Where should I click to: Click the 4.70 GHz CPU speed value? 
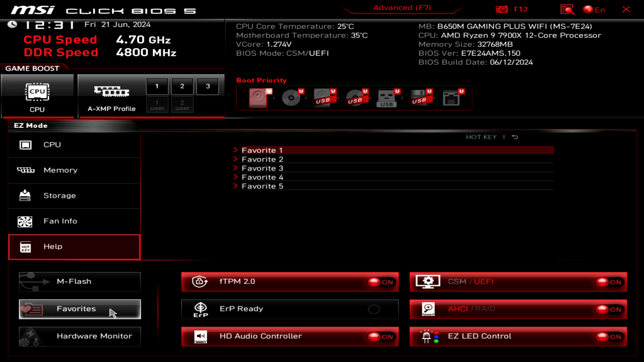(x=143, y=40)
